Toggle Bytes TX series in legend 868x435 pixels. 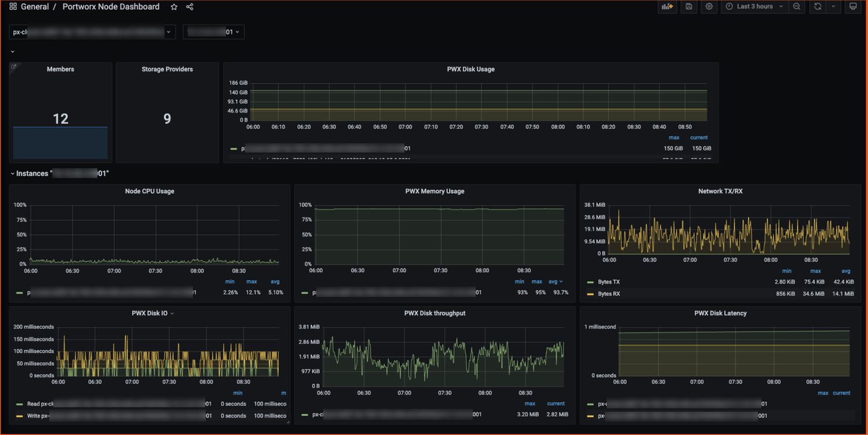[x=609, y=282]
